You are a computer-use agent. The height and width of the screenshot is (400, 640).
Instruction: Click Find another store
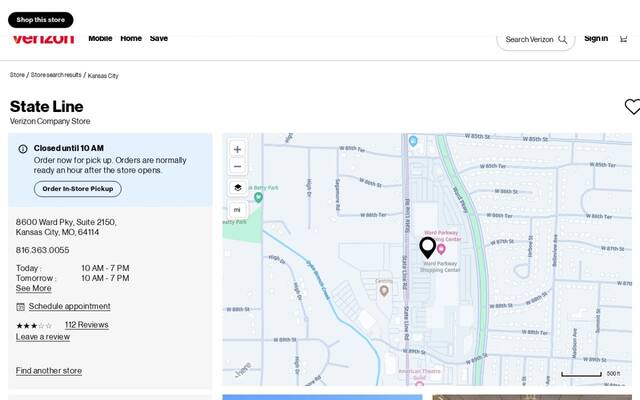(x=49, y=371)
